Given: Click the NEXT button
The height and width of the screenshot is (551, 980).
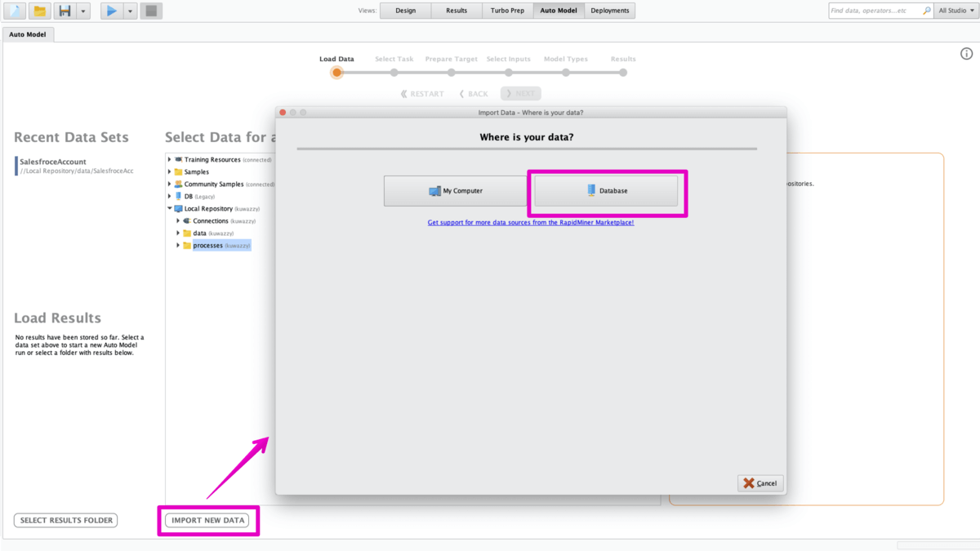Looking at the screenshot, I should coord(521,94).
